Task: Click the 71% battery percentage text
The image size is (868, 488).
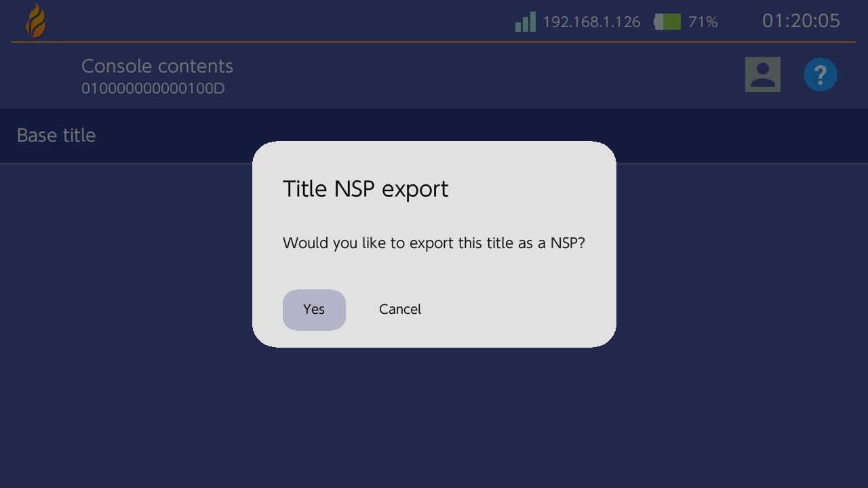Action: point(703,22)
